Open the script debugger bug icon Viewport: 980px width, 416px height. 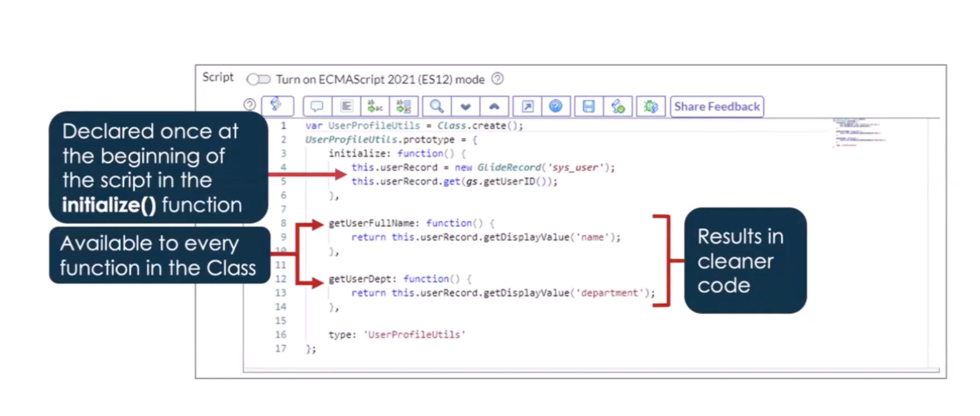click(650, 106)
